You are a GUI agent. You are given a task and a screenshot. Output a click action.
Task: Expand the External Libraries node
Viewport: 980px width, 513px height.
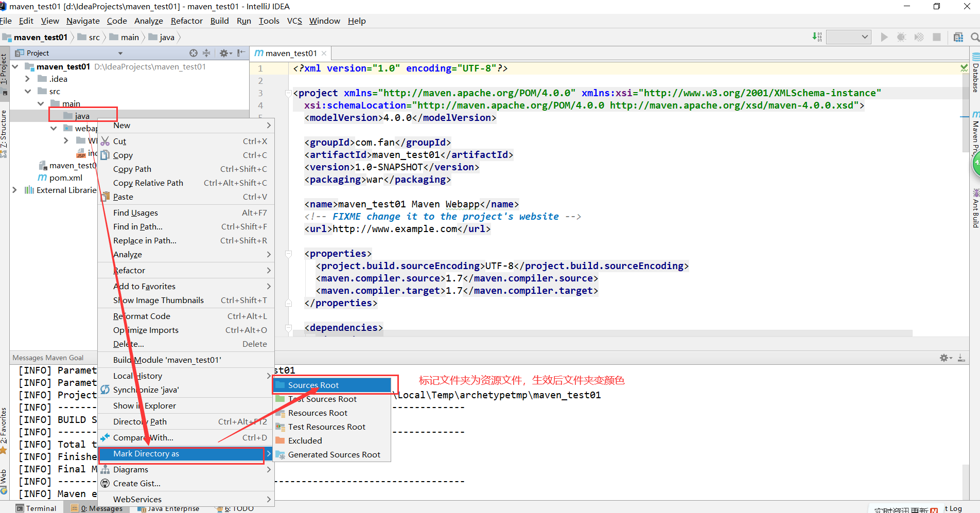[x=15, y=190]
